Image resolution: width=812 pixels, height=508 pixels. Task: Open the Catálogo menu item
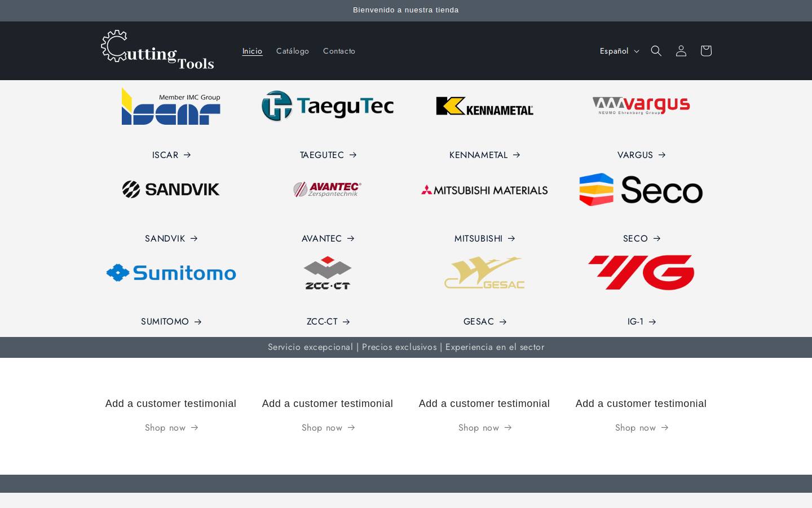[293, 51]
